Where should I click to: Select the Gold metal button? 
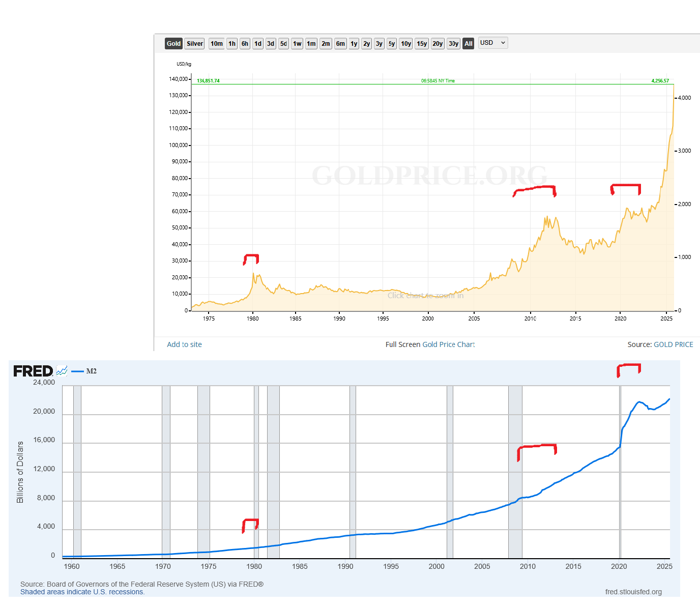click(173, 44)
